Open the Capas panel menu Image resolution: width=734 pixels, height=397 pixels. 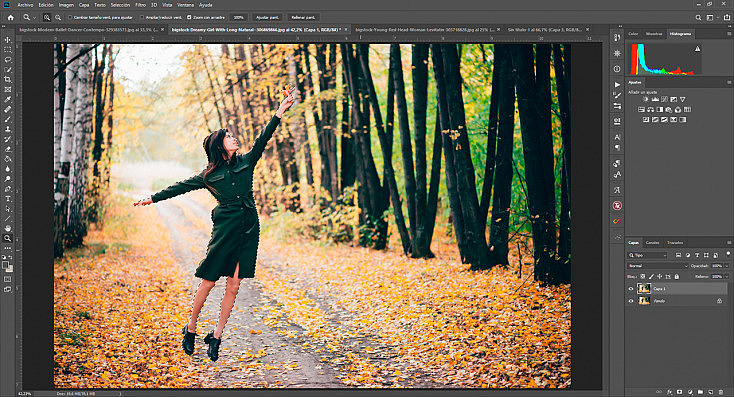(728, 243)
